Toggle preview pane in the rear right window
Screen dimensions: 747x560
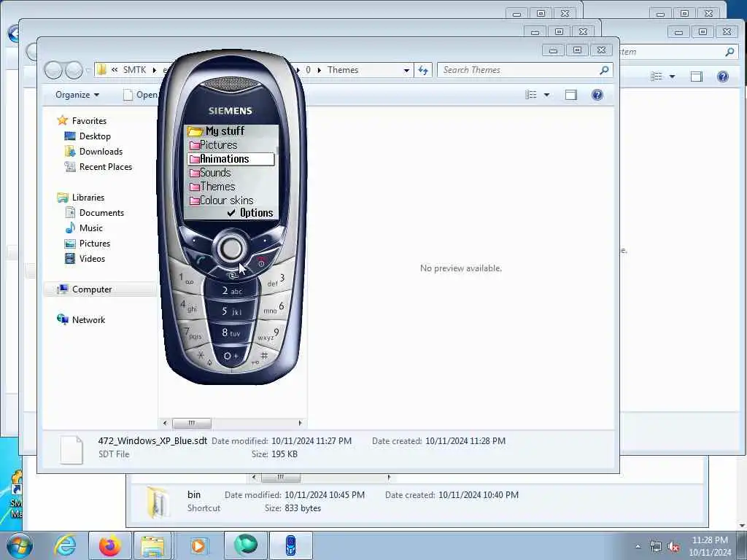coord(697,76)
